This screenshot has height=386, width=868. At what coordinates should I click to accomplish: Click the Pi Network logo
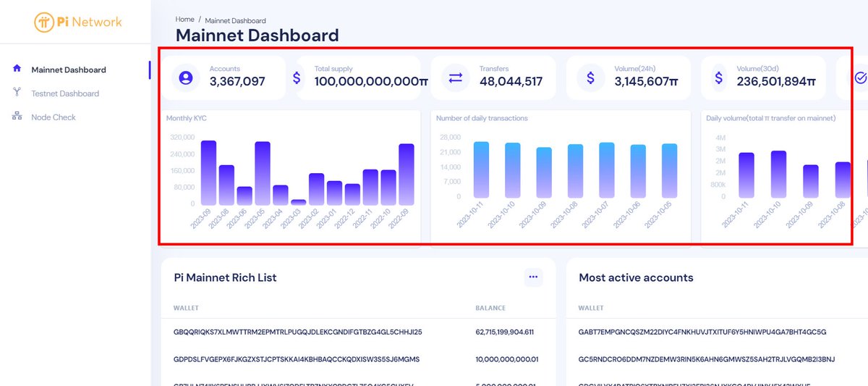[x=77, y=22]
